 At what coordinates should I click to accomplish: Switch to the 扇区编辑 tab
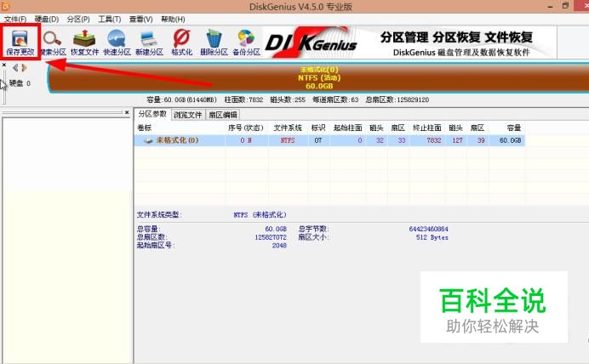223,115
